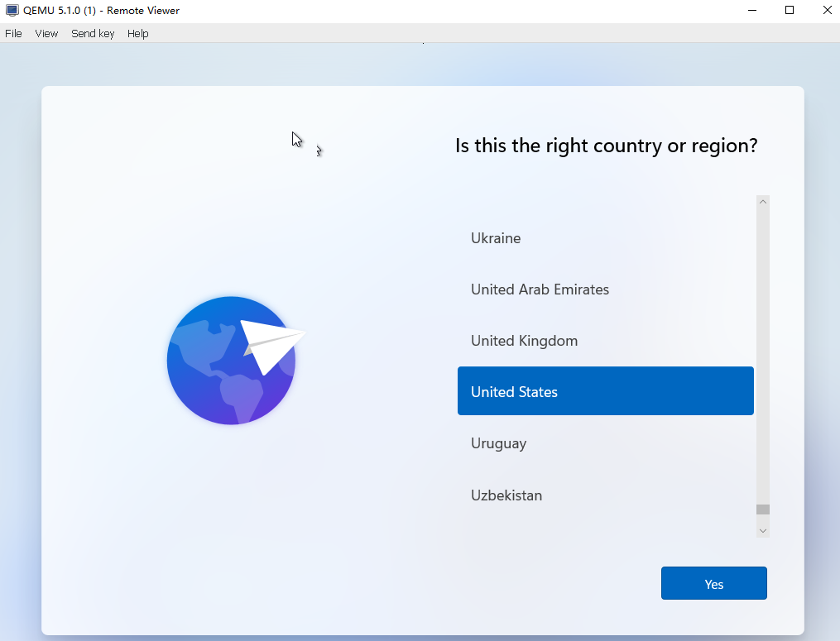Click the scrollbar track above the thumb
Screen dimensions: 840x641
(763, 356)
